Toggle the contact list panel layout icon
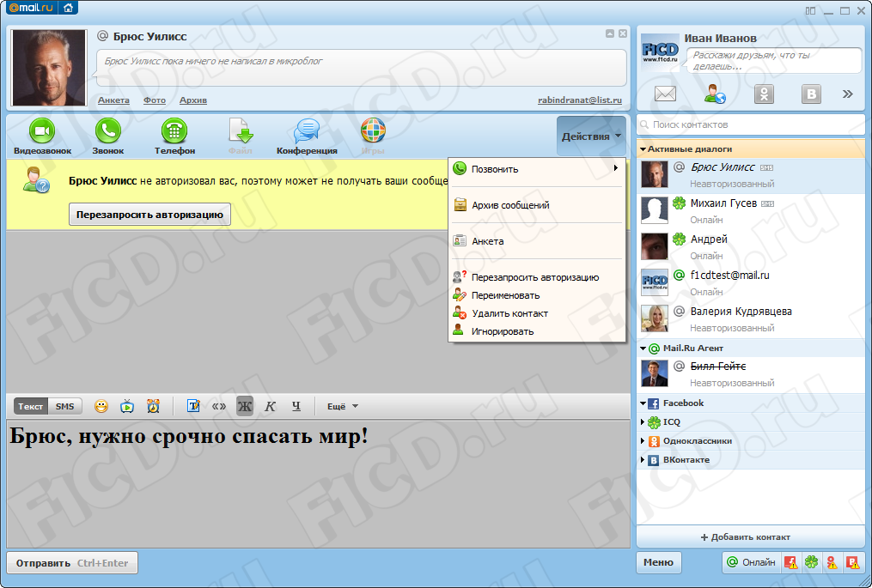 tap(810, 10)
